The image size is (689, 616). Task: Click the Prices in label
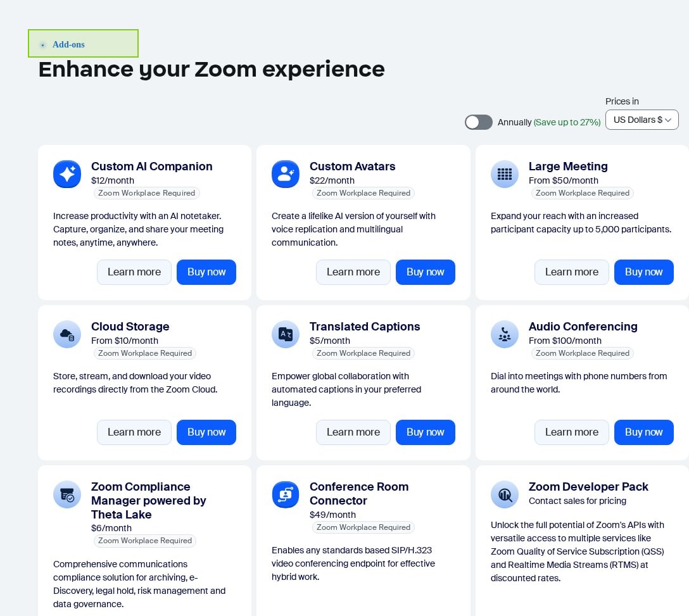click(x=622, y=101)
